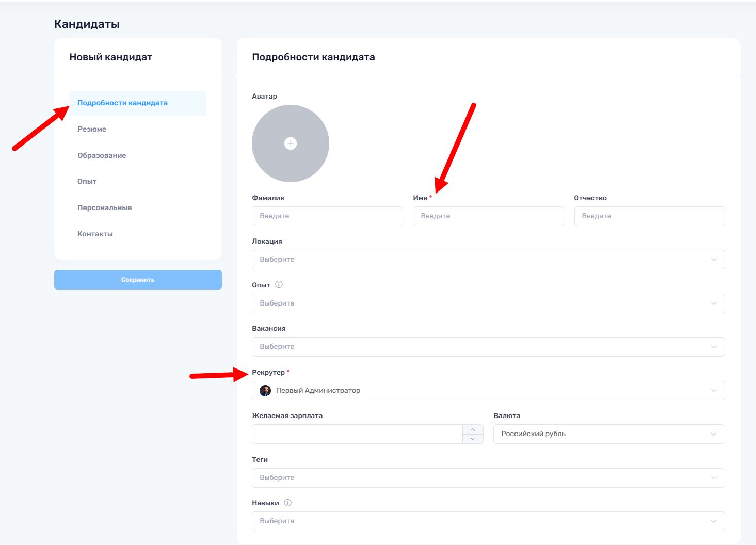Click the Фамилия text field
Viewport: 756px width, 545px height.
click(x=327, y=216)
